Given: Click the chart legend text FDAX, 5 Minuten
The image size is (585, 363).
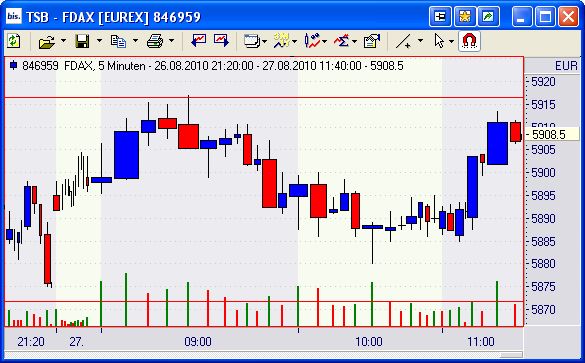Looking at the screenshot, I should pyautogui.click(x=105, y=66).
